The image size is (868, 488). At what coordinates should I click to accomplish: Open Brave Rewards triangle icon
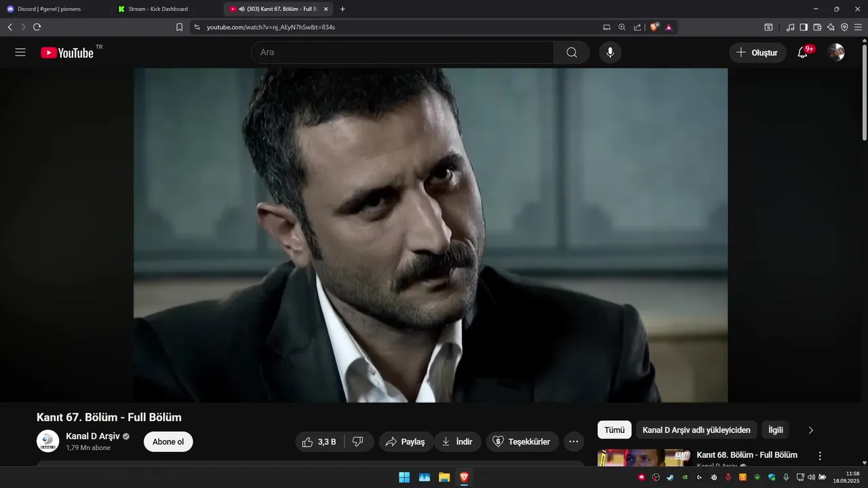pos(669,27)
